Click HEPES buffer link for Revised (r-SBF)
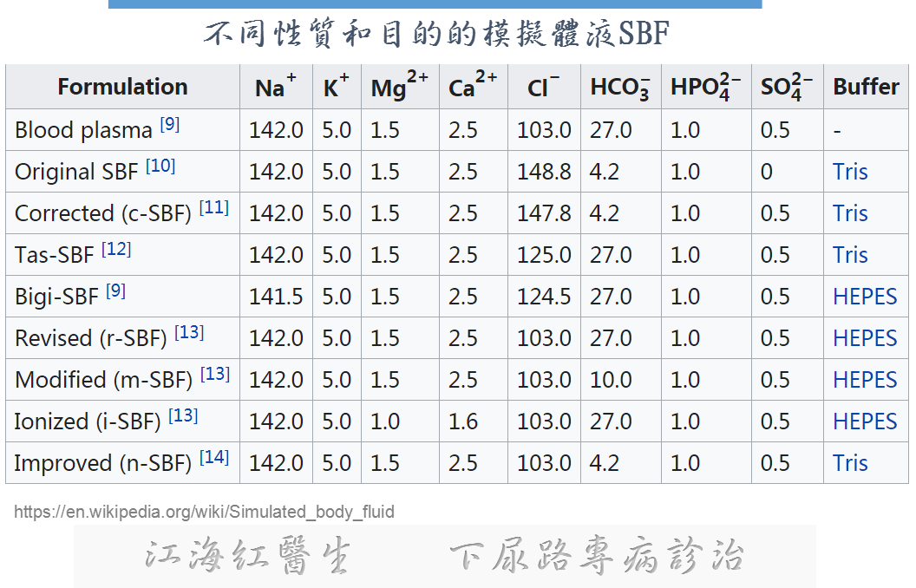Screen dimensions: 916x588 click(865, 338)
